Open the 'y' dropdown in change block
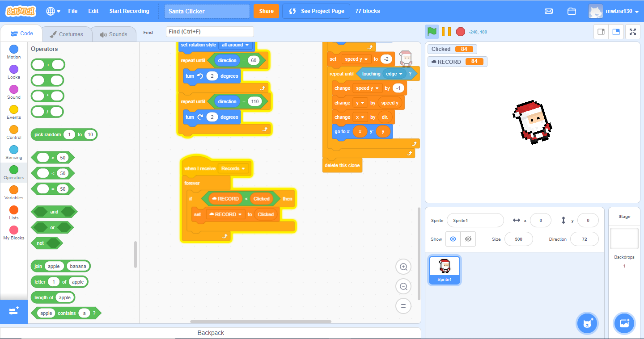The width and height of the screenshot is (644, 339). [x=360, y=103]
